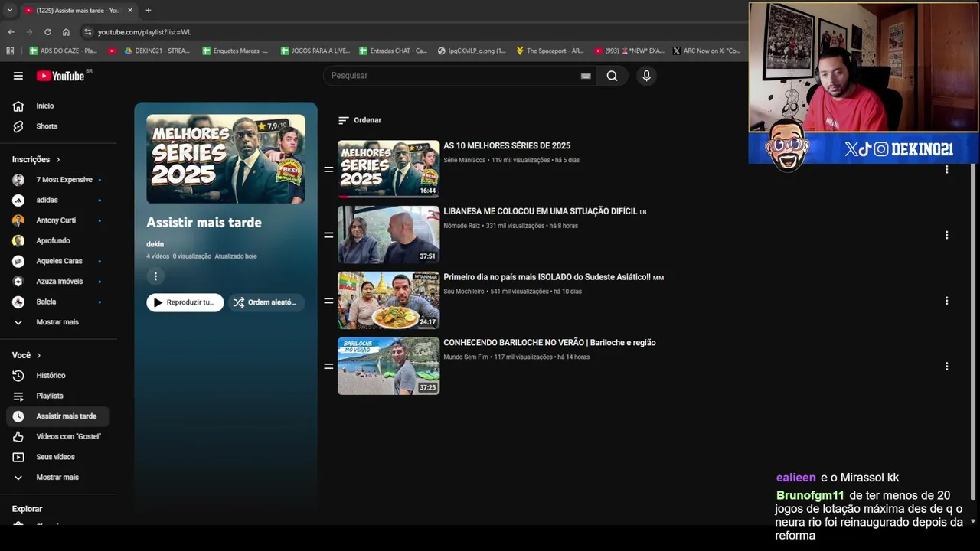Click channel name Série Maníacos
Viewport: 980px width, 551px height.
click(465, 160)
